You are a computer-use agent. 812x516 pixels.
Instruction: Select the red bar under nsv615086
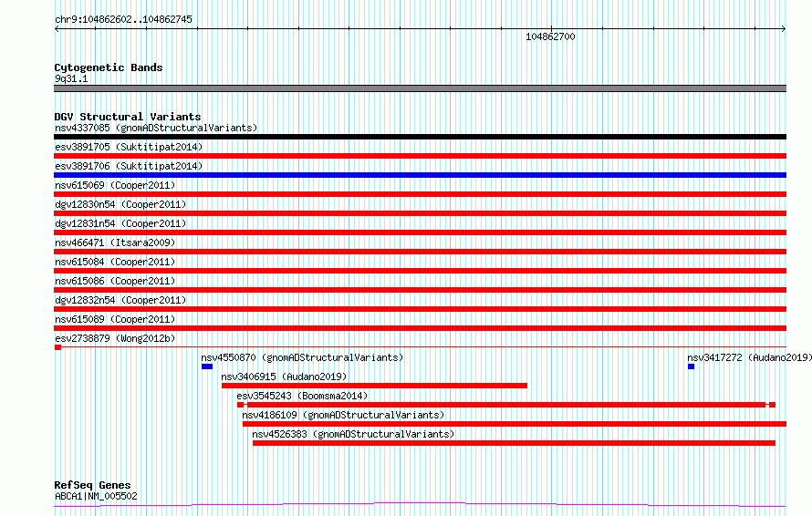point(420,290)
